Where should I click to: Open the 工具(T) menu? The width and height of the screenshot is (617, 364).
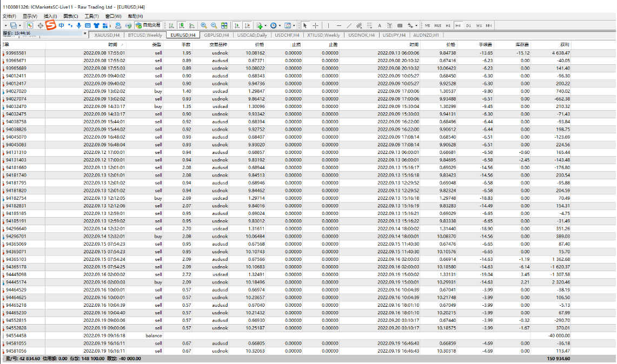point(92,16)
